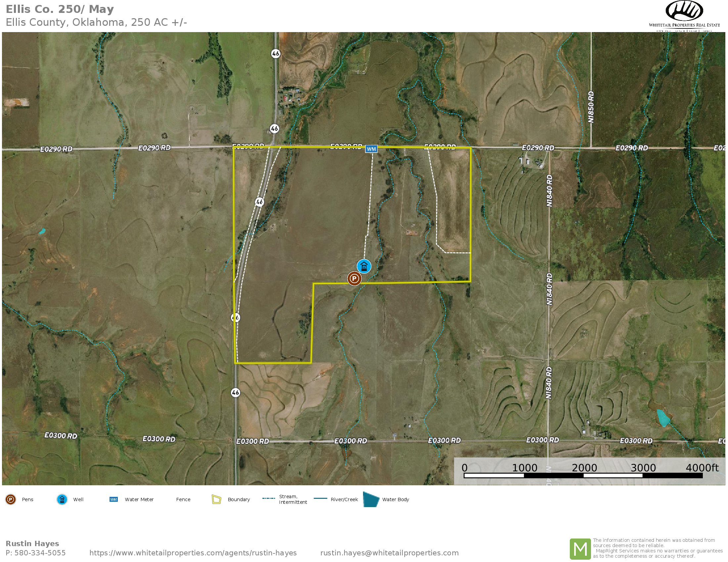This screenshot has width=728, height=562.
Task: Click the Water Meter legend icon
Action: click(x=113, y=499)
